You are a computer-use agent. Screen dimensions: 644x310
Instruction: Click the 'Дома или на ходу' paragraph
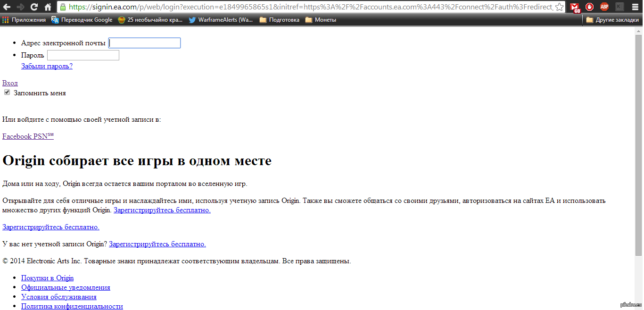[125, 184]
